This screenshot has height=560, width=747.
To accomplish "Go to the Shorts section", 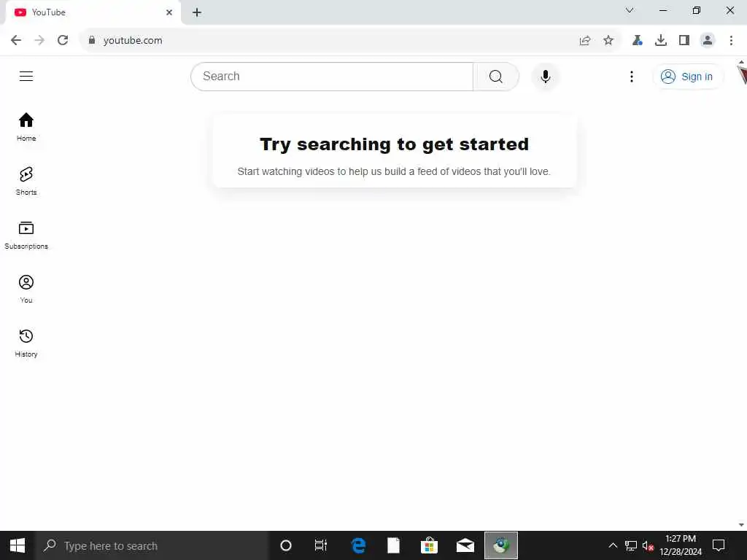I will [x=26, y=181].
